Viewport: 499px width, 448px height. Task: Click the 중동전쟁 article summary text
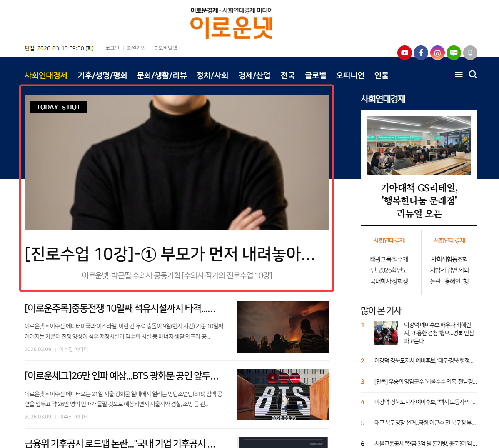(124, 331)
